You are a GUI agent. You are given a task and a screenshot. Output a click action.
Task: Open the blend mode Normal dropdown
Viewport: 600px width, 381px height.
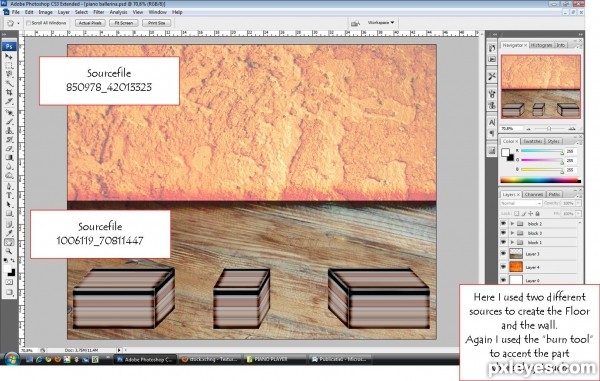521,203
